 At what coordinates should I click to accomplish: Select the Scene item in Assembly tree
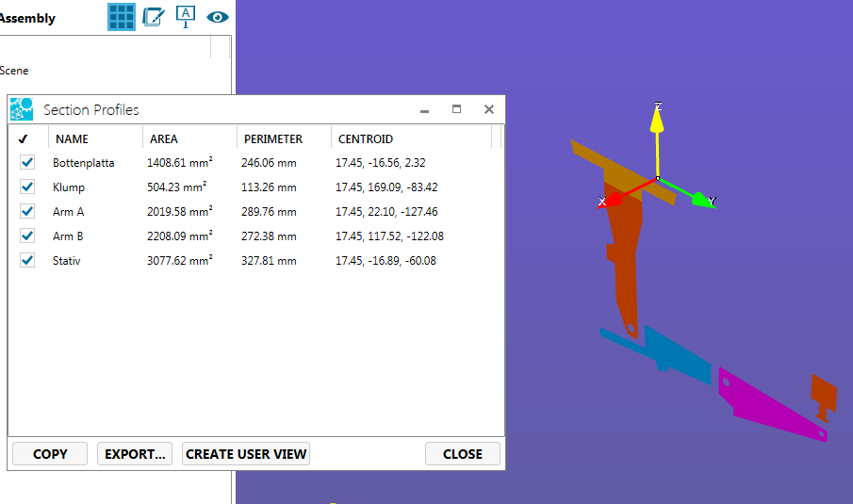[x=15, y=71]
